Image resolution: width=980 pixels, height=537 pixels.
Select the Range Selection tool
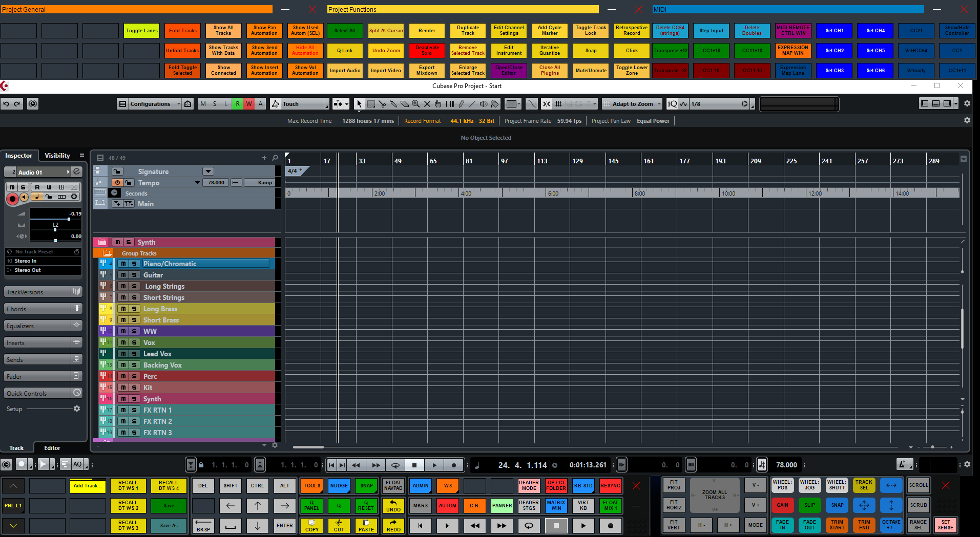[371, 104]
